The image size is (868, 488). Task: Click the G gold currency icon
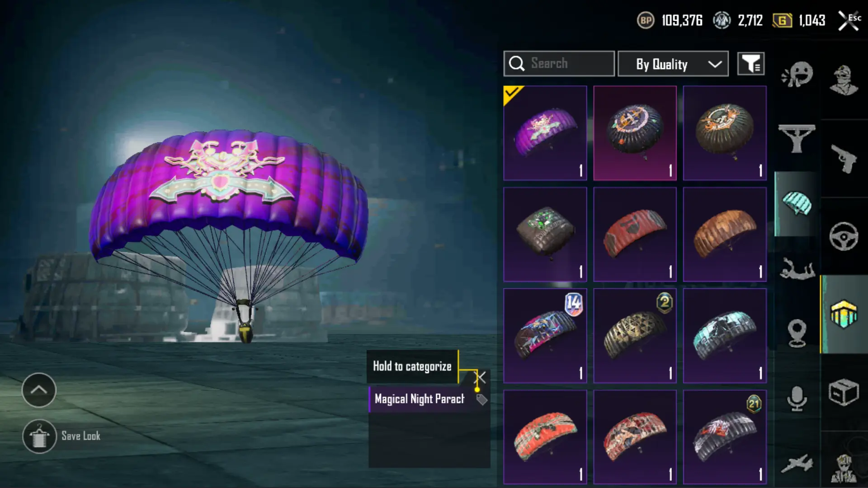[x=782, y=20]
